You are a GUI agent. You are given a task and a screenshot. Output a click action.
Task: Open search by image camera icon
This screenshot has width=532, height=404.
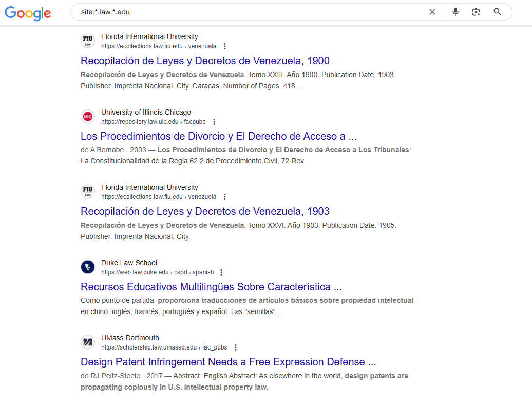click(x=476, y=12)
